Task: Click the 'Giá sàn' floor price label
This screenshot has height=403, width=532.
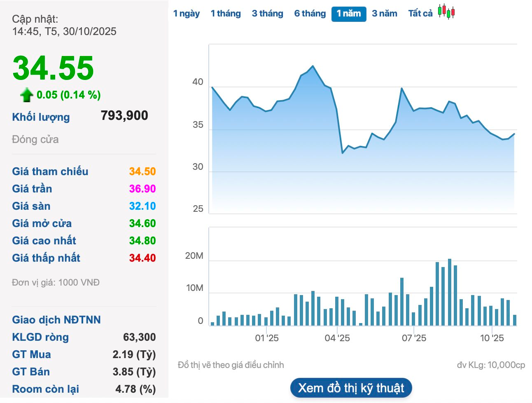Action: point(31,206)
